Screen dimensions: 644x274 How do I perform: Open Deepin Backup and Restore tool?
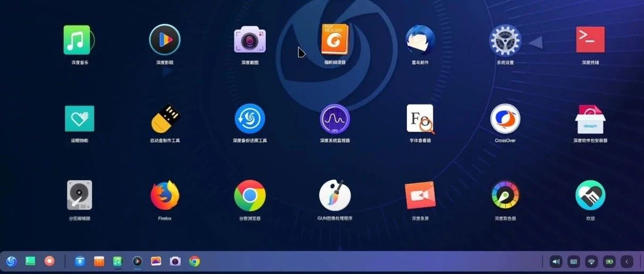pos(250,118)
